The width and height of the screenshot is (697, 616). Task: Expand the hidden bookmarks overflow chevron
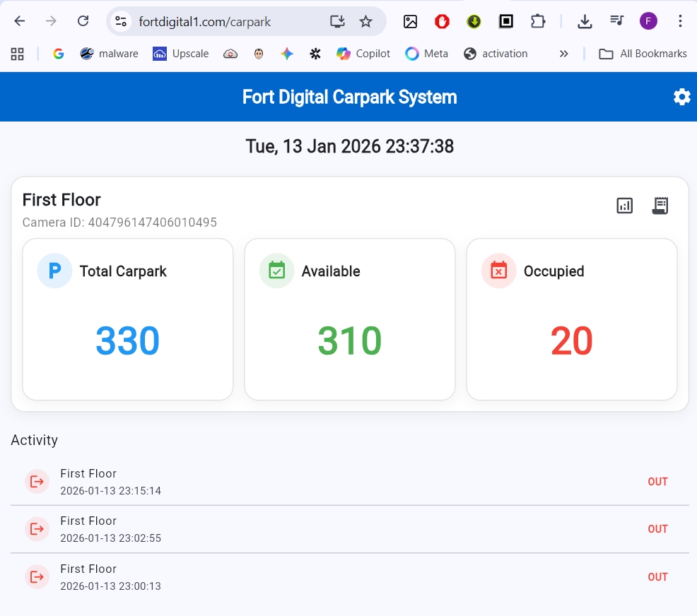pos(563,54)
